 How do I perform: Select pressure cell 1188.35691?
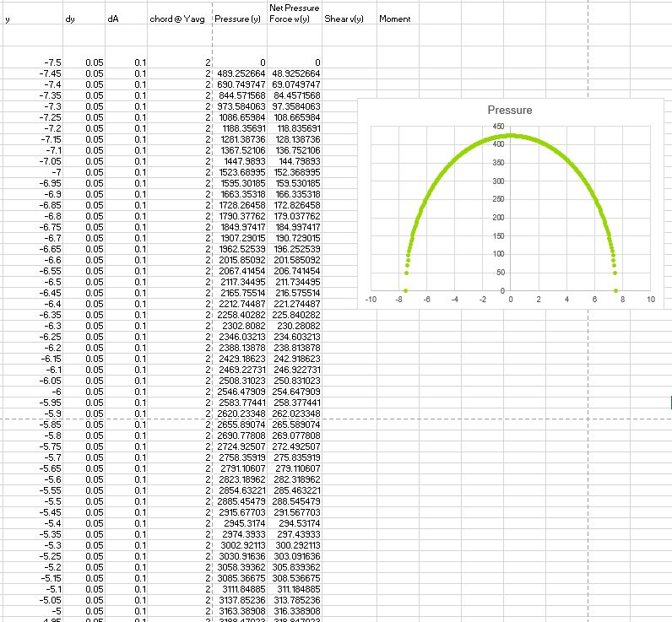tap(240, 128)
